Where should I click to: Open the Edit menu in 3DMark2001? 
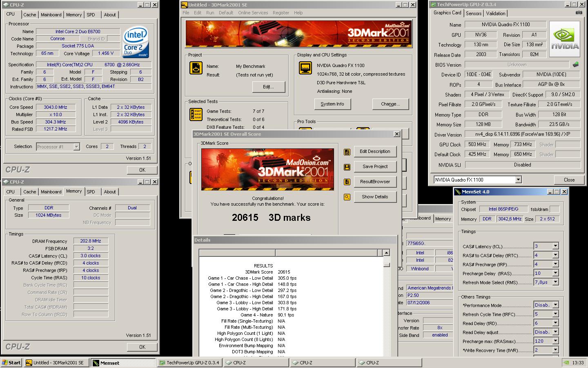tap(198, 13)
